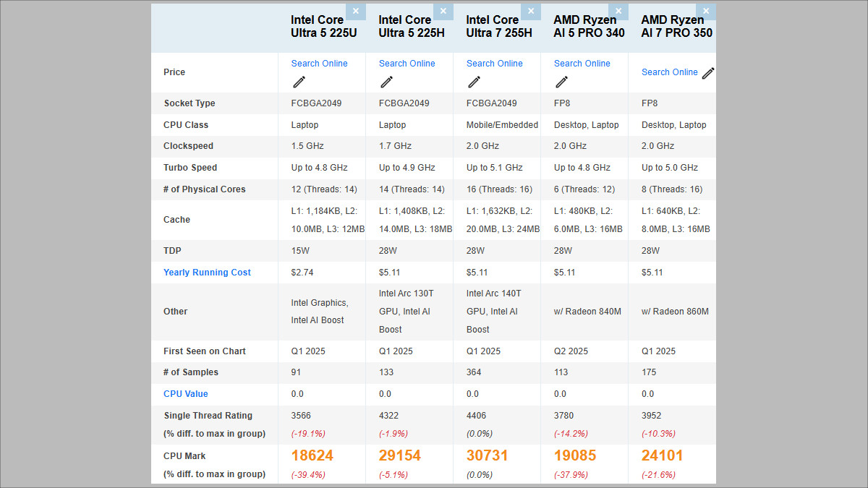The image size is (868, 488).
Task: Remove Intel Core Ultra 5 225U from comparison
Action: (x=355, y=11)
